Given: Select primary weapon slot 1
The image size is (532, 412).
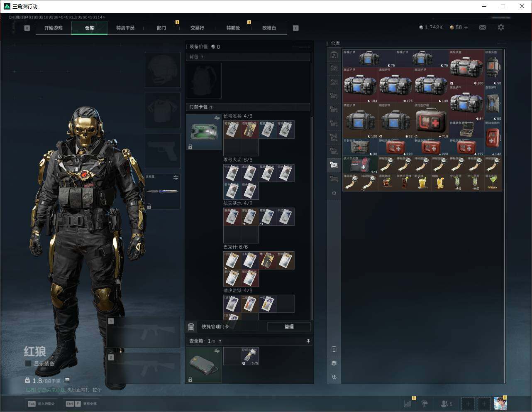Looking at the screenshot, I should [144, 332].
